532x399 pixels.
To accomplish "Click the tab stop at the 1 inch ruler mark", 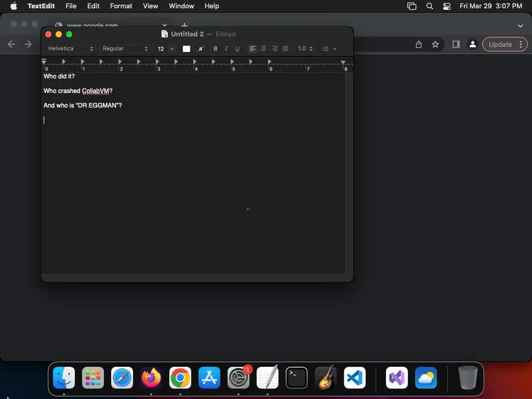I will pyautogui.click(x=83, y=62).
